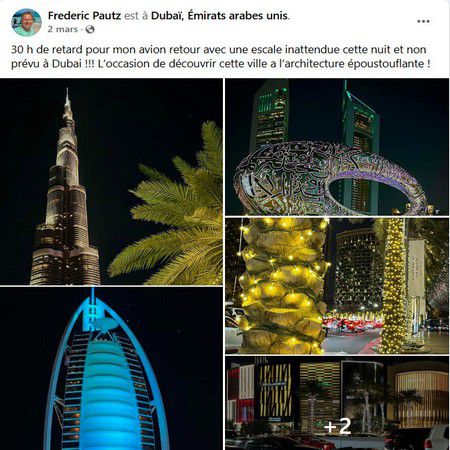Open the palm trunk fairy-lights photo

click(x=337, y=286)
